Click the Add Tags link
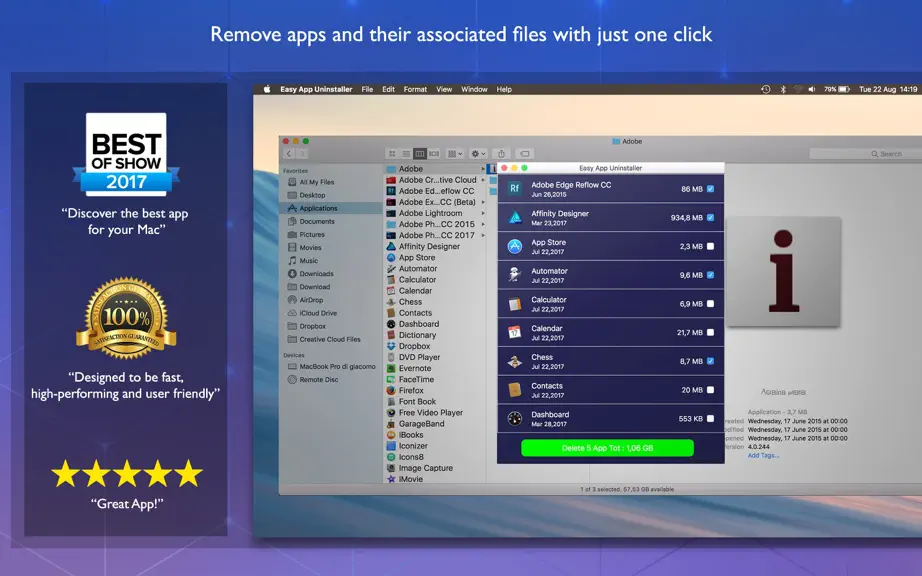This screenshot has height=576, width=922. pos(763,456)
